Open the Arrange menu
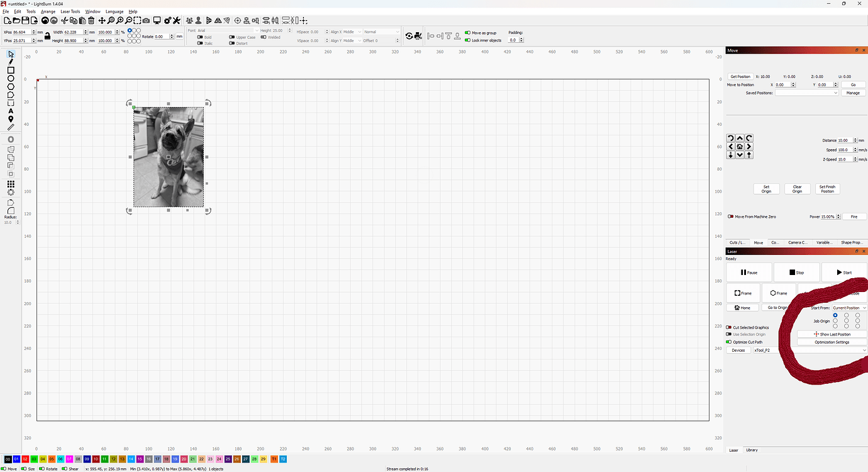 click(x=48, y=11)
